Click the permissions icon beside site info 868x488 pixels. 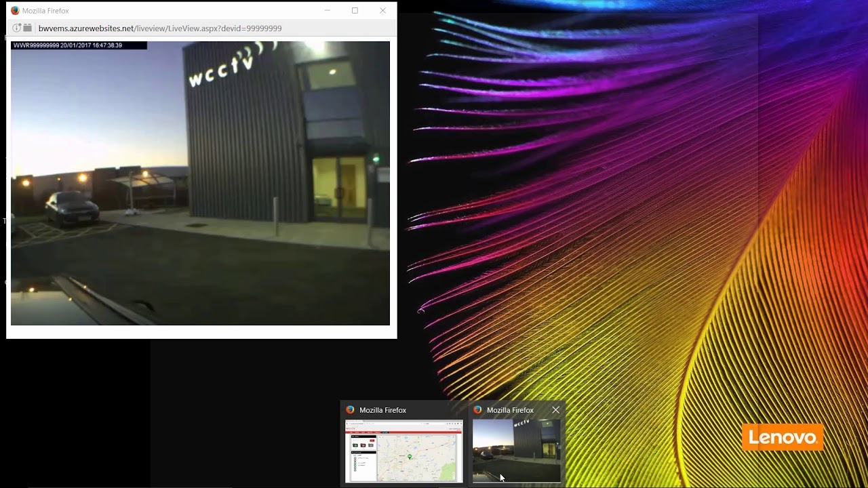pos(28,28)
